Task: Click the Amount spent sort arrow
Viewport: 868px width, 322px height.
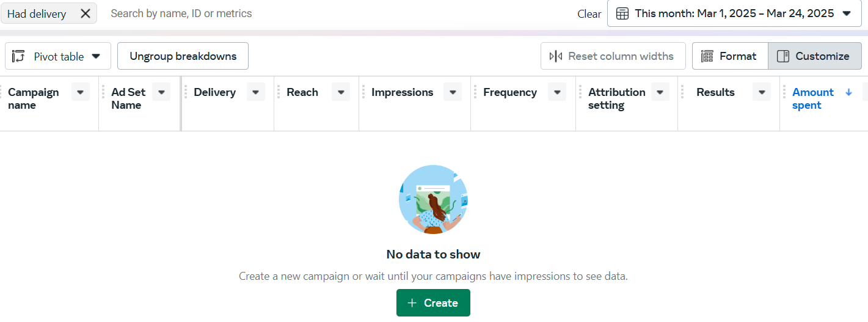Action: (x=848, y=92)
